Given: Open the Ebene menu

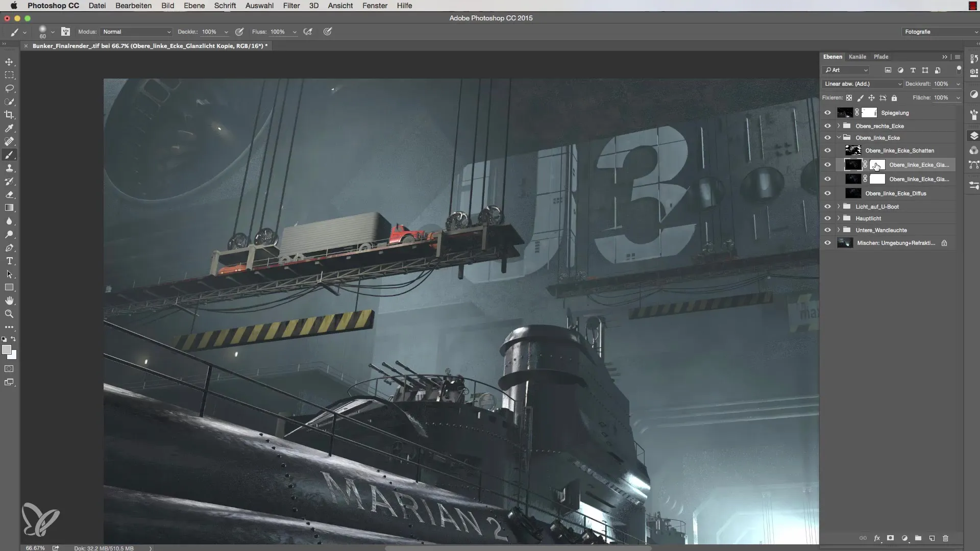Looking at the screenshot, I should tap(194, 6).
